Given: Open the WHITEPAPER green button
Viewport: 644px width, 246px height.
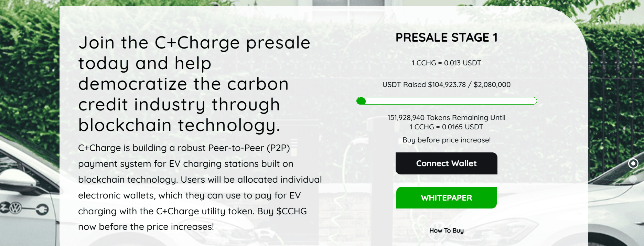Looking at the screenshot, I should click(447, 198).
